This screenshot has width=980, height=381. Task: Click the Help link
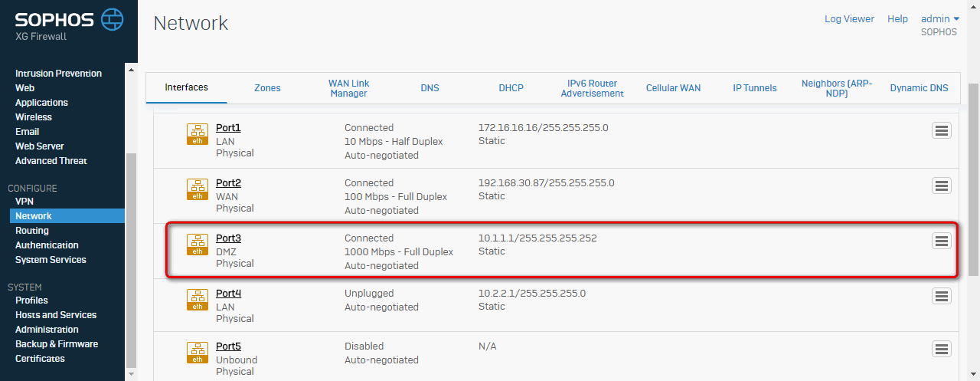tap(897, 19)
